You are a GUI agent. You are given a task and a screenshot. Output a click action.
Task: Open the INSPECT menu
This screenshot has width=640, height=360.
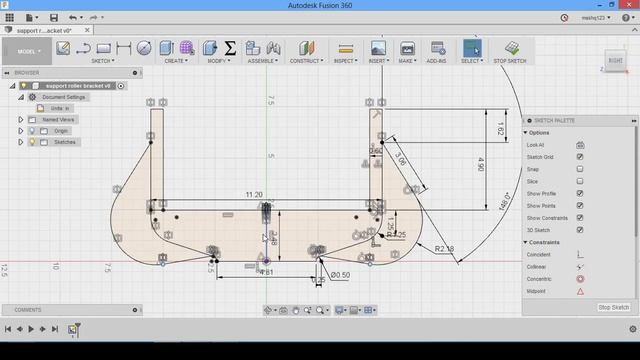tap(345, 61)
